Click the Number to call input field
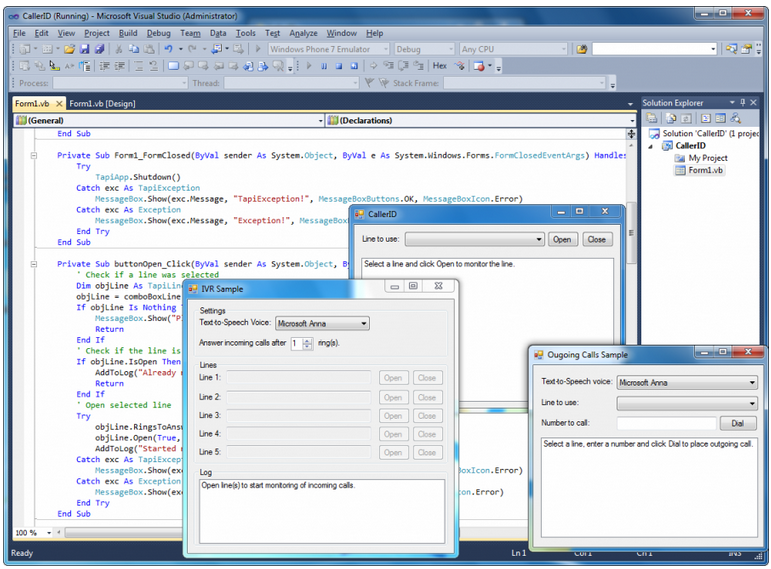Screen dimensions: 771x569 (666, 423)
